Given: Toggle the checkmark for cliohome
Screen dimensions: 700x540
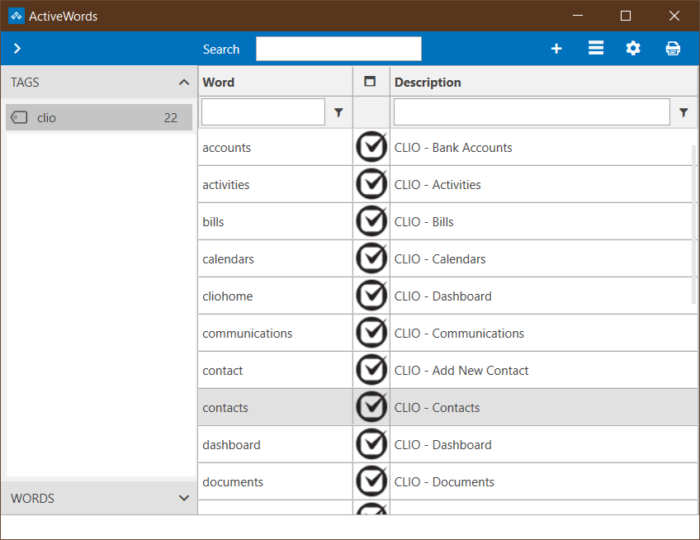Looking at the screenshot, I should coord(371,295).
